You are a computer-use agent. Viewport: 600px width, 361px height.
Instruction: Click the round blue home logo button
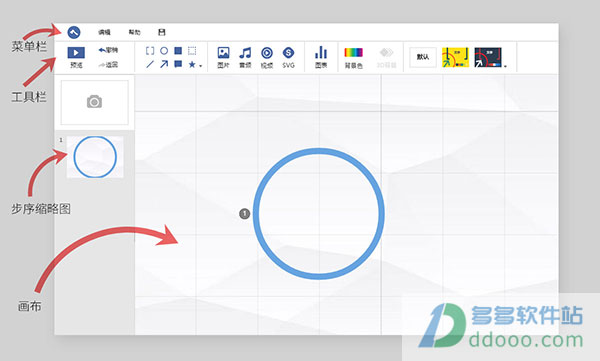pyautogui.click(x=74, y=32)
